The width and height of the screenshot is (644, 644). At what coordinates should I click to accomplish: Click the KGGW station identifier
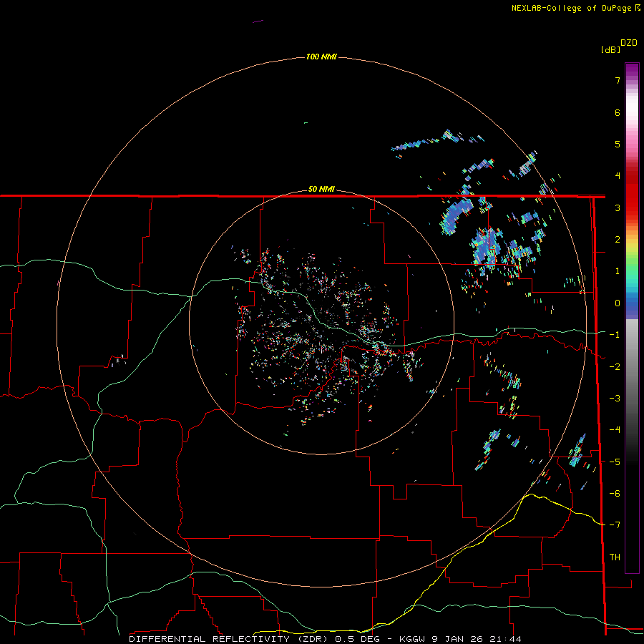(411, 639)
